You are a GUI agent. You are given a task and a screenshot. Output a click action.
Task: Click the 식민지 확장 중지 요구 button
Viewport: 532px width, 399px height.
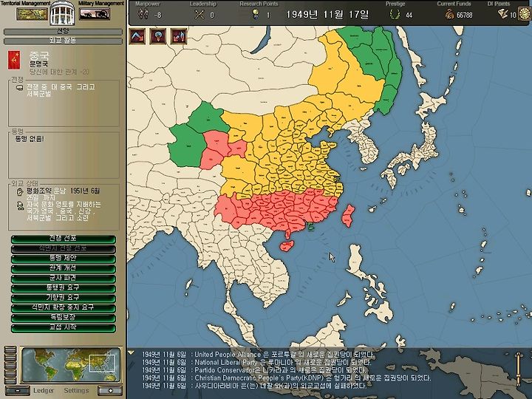[x=63, y=308]
